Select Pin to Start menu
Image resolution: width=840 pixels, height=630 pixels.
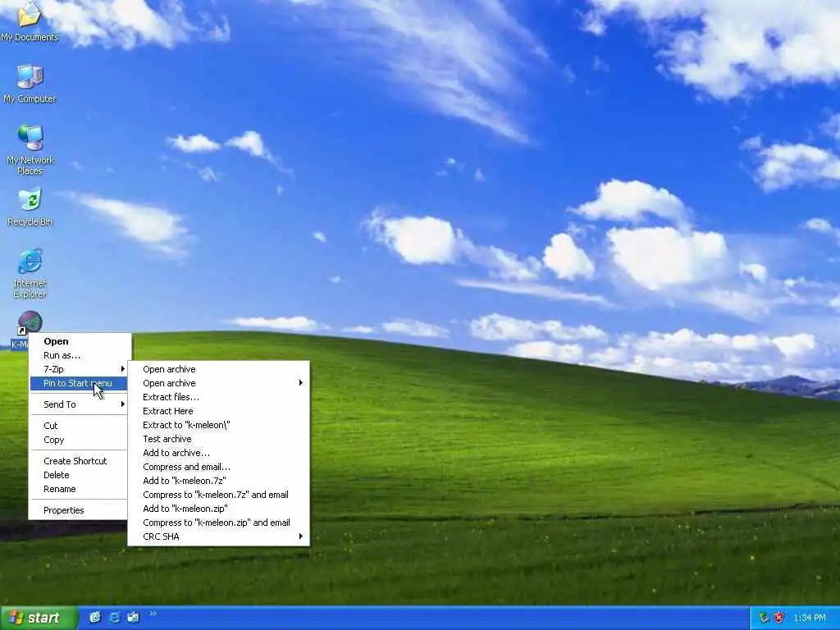(78, 383)
